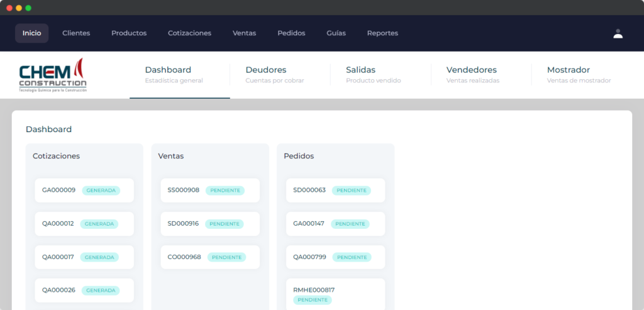The image size is (644, 310).
Task: Click GENERADA badge on QA000012
Action: click(x=99, y=224)
